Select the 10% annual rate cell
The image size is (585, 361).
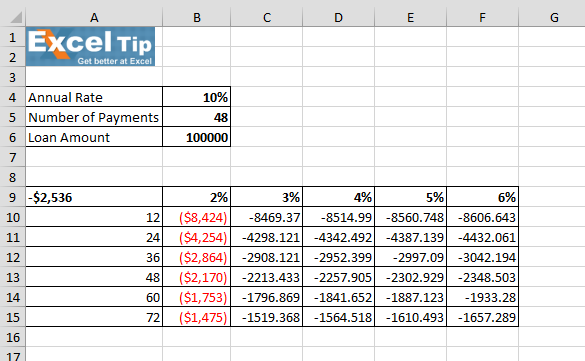coord(197,97)
